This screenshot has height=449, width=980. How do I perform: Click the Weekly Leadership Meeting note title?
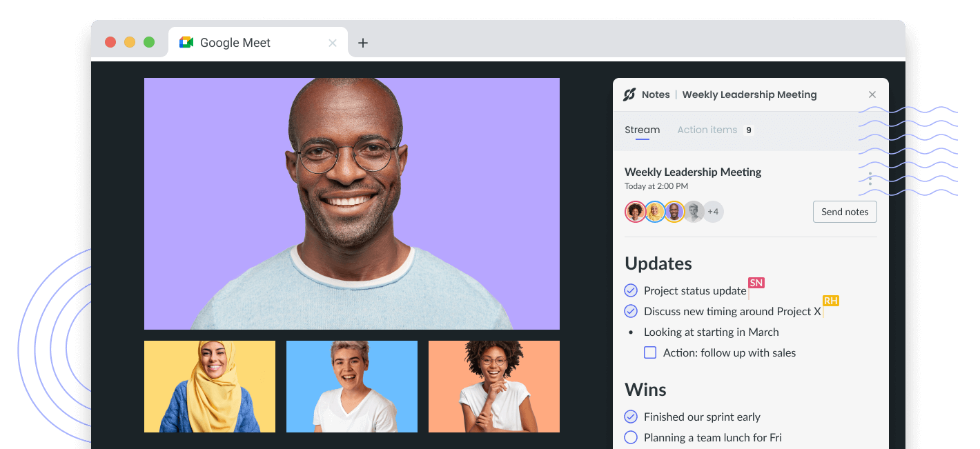point(693,172)
